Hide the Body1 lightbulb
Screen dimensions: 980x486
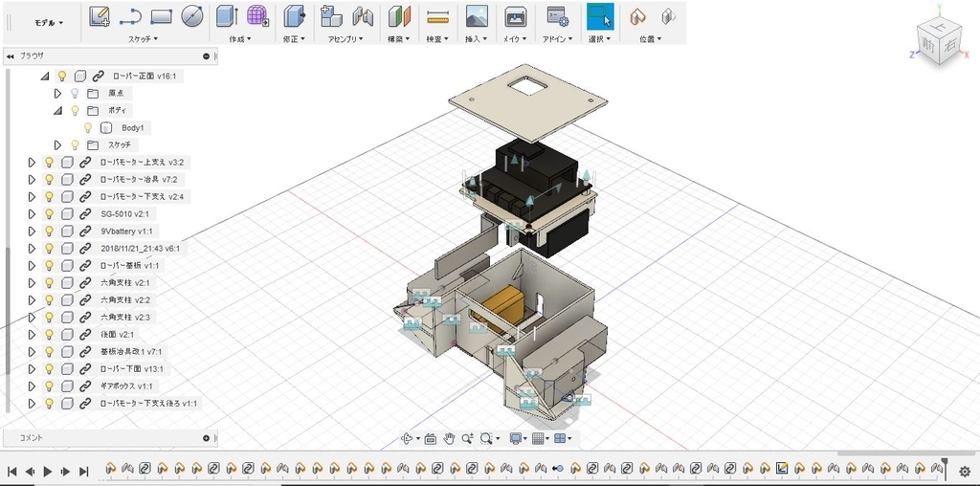point(88,127)
